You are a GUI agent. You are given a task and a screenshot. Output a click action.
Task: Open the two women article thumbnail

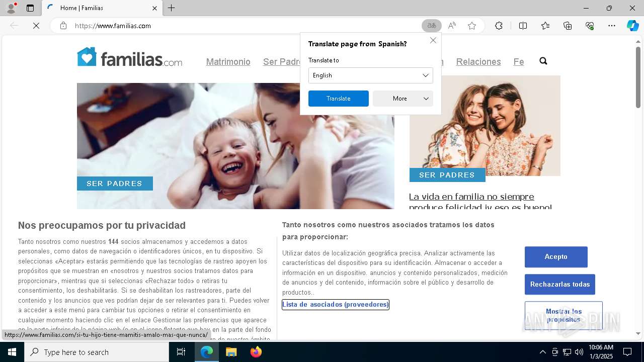tap(485, 126)
